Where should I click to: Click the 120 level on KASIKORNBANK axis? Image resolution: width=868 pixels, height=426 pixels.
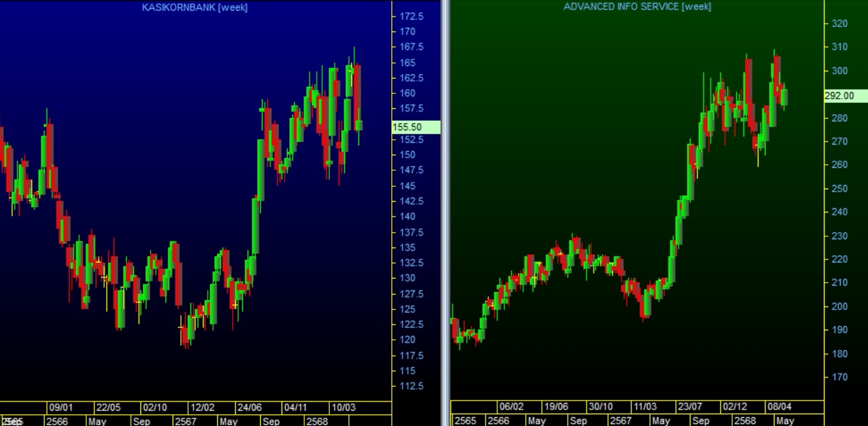[408, 340]
